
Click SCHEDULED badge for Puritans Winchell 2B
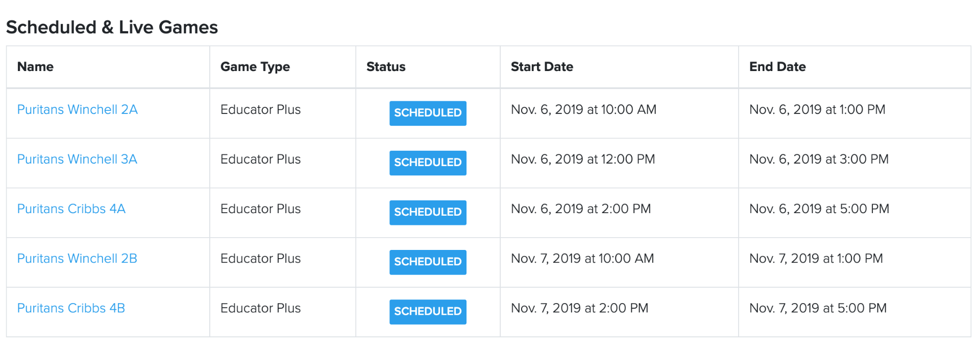[428, 262]
